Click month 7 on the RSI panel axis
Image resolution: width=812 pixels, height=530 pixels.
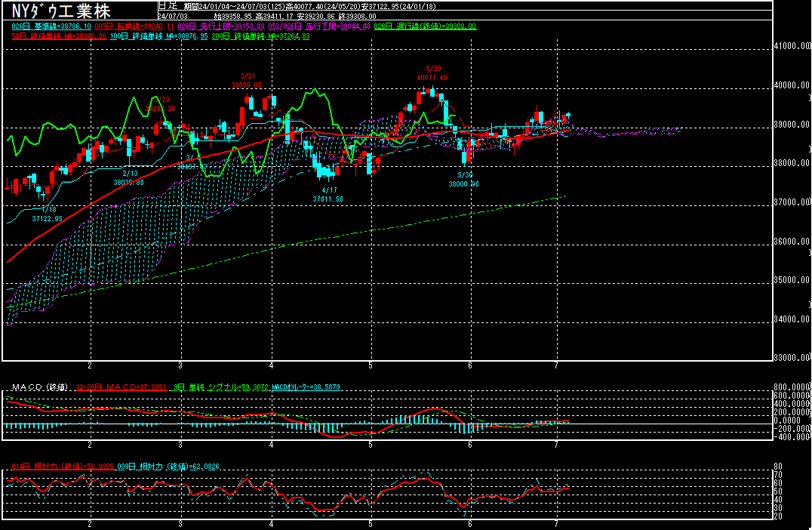coord(556,524)
